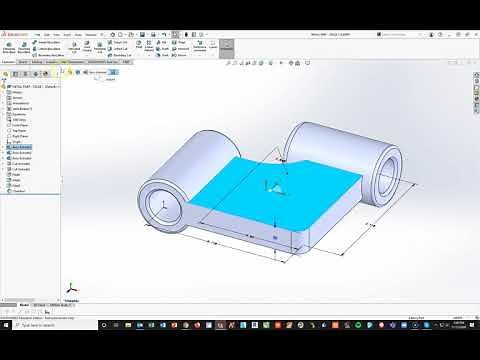This screenshot has height=360, width=480.
Task: Switch to the 3D Views bottom tab
Action: coord(39,305)
